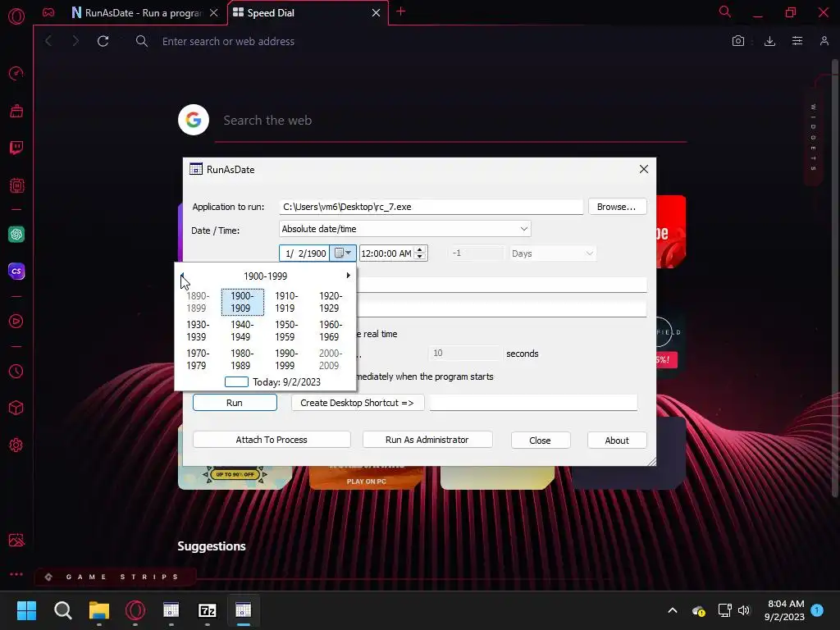
Task: Click the Application to run path field
Action: (x=431, y=207)
